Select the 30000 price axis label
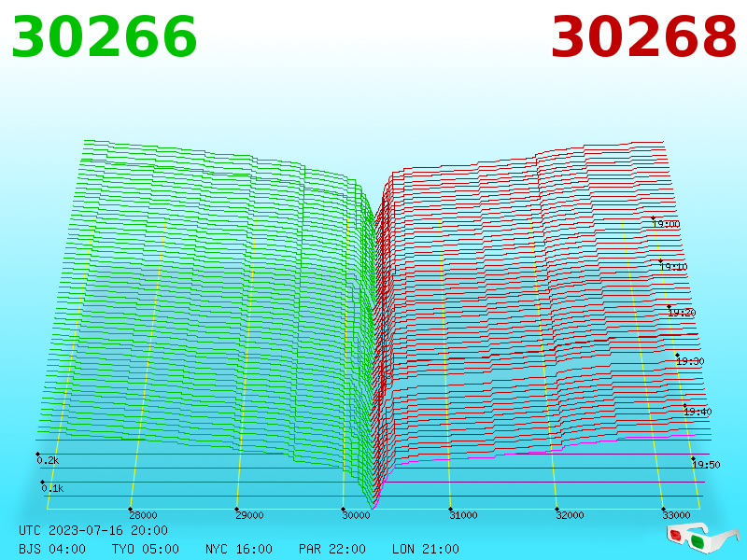 [x=356, y=515]
